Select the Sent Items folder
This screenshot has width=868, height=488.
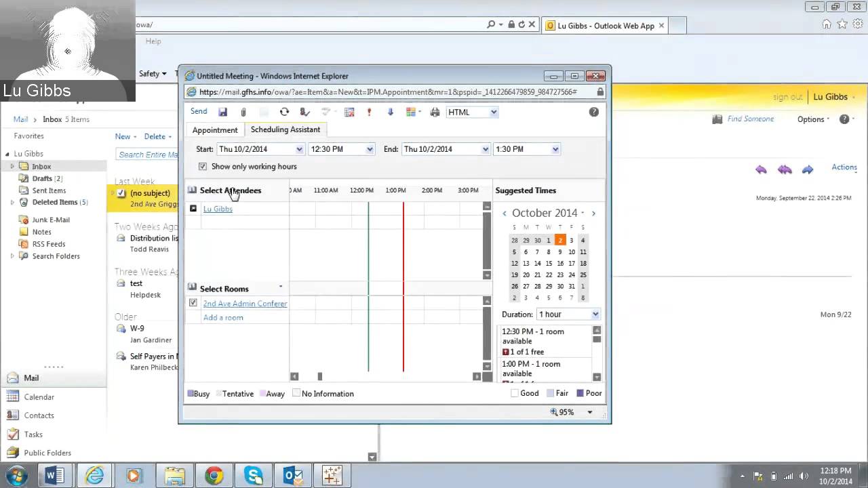49,190
